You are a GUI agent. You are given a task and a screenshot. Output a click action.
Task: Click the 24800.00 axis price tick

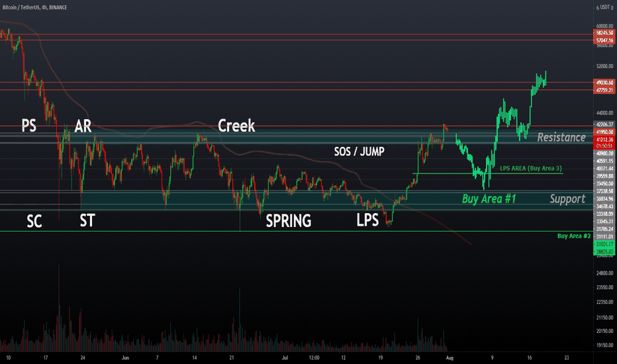[605, 273]
